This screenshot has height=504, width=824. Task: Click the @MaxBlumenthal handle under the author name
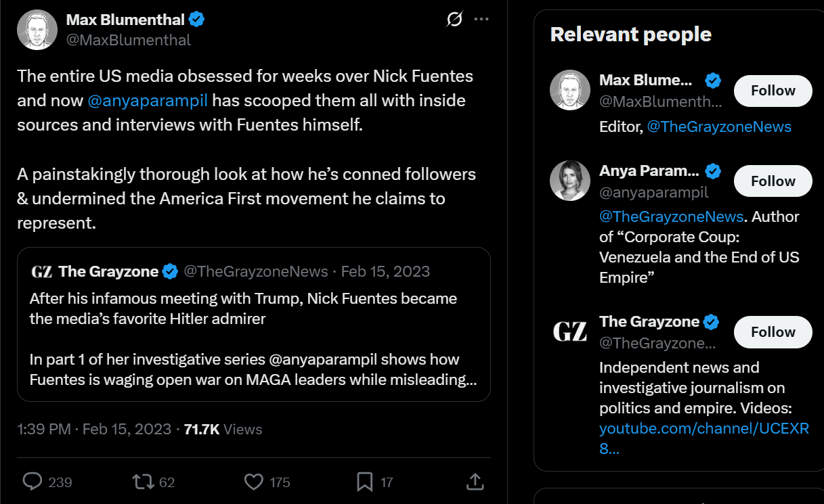pos(129,40)
